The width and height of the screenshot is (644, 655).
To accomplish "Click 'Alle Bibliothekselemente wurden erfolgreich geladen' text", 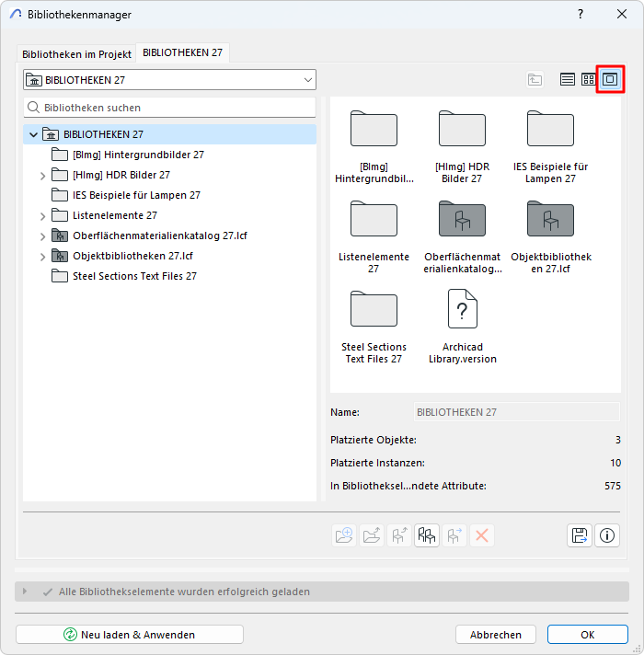I will click(184, 592).
